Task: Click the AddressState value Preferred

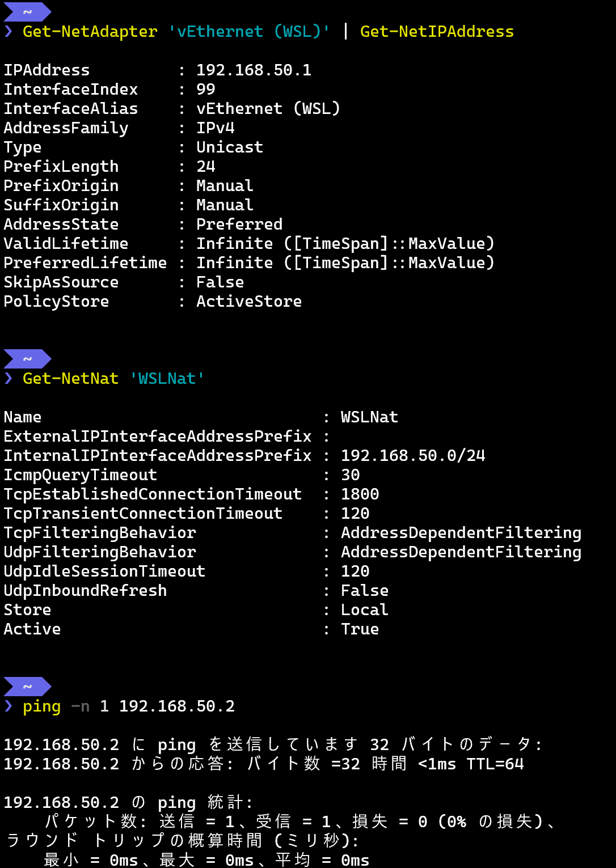Action: coord(239,224)
